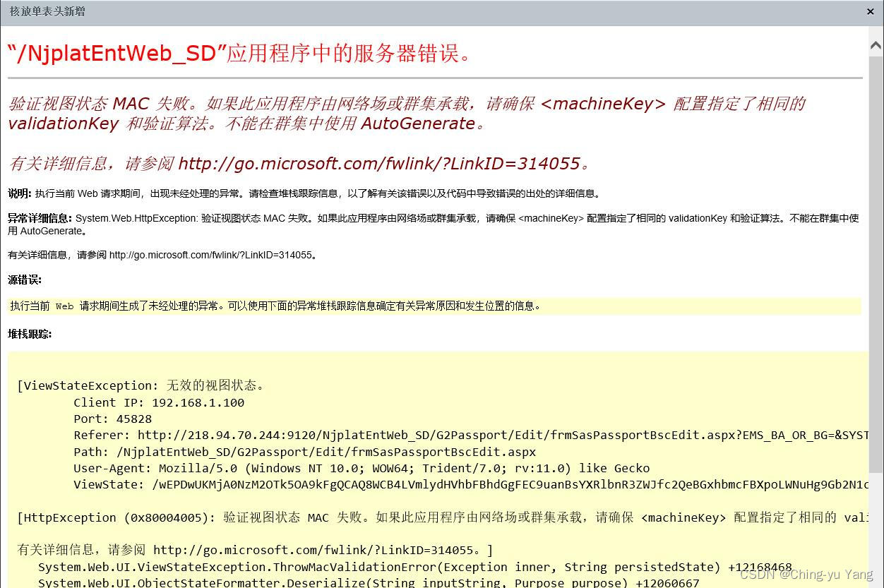Image resolution: width=884 pixels, height=588 pixels.
Task: Select the Client IP 192.168.1.100 text
Action: [159, 402]
